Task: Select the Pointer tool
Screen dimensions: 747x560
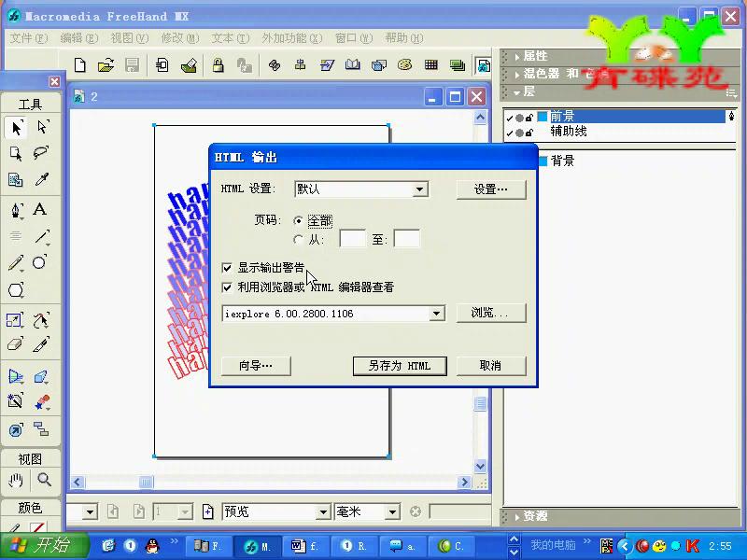Action: 16,128
